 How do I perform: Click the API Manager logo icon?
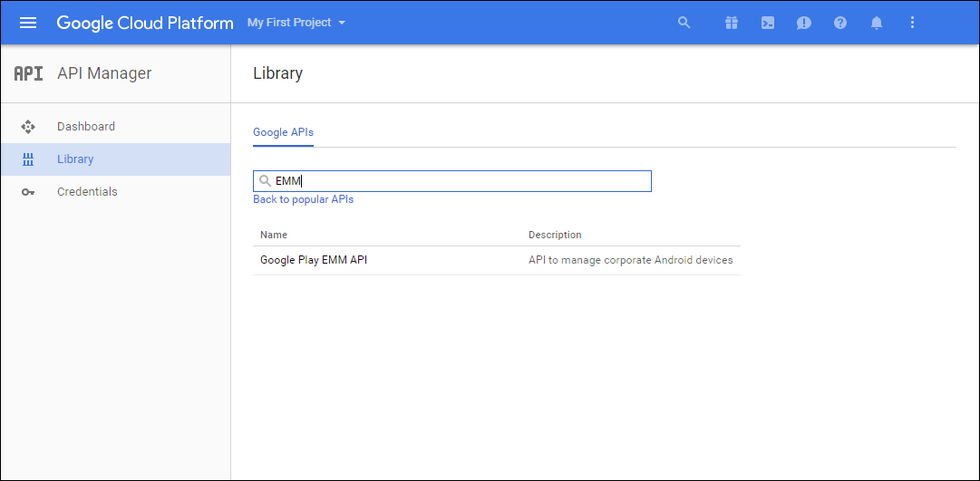pyautogui.click(x=28, y=73)
